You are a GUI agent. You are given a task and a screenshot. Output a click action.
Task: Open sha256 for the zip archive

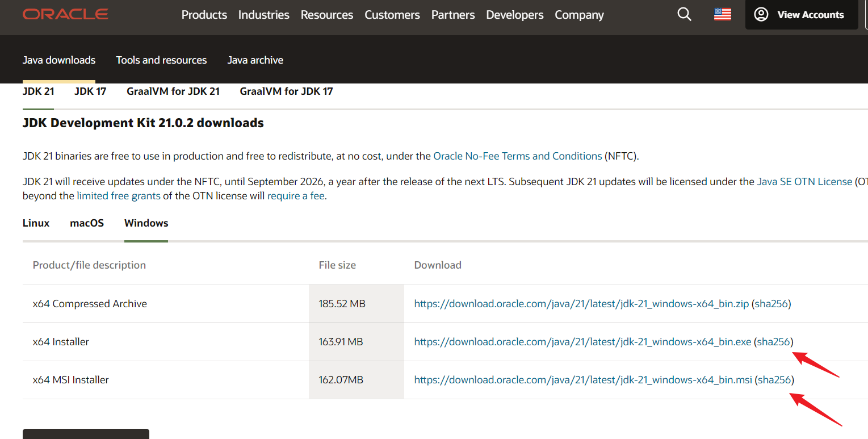pos(771,304)
